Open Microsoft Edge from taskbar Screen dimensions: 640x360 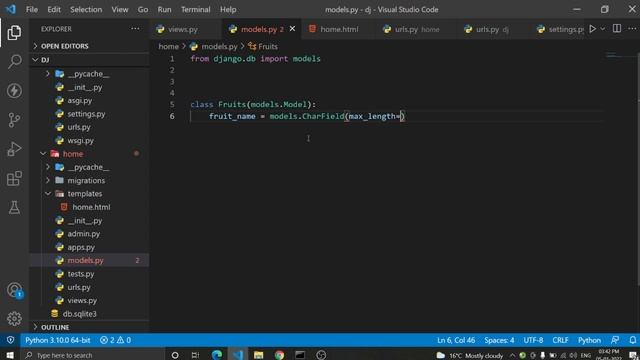(x=217, y=355)
